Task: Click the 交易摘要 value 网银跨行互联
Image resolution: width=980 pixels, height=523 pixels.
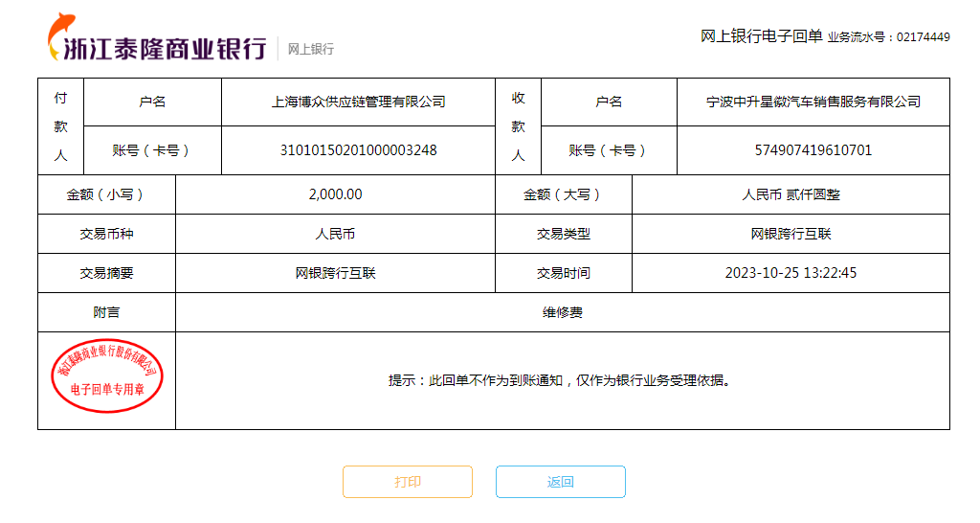Action: coord(335,273)
